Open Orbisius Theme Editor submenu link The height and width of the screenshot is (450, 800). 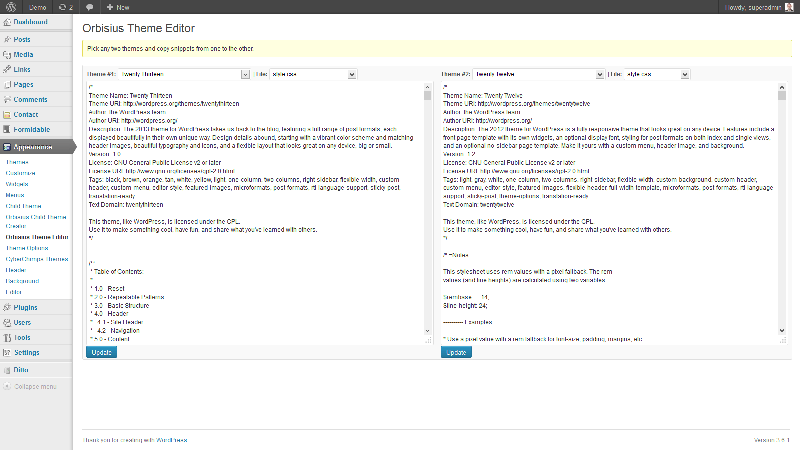click(37, 237)
